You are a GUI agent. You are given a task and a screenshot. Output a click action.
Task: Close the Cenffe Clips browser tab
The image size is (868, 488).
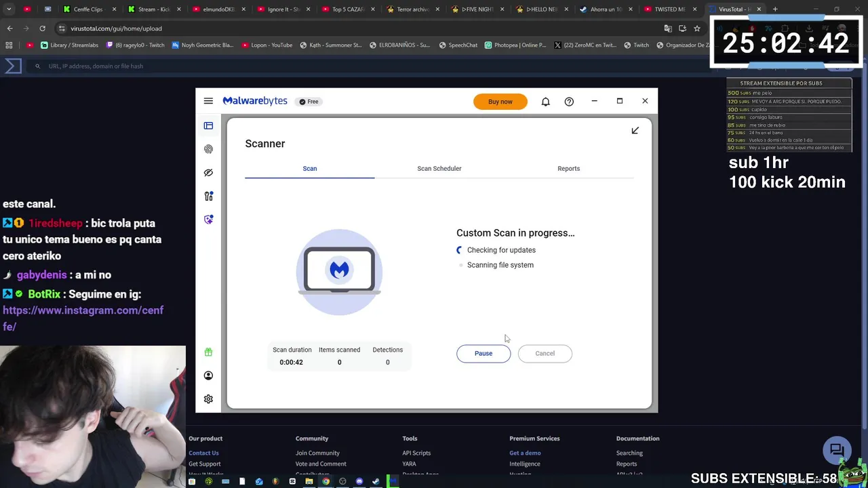[x=114, y=9]
